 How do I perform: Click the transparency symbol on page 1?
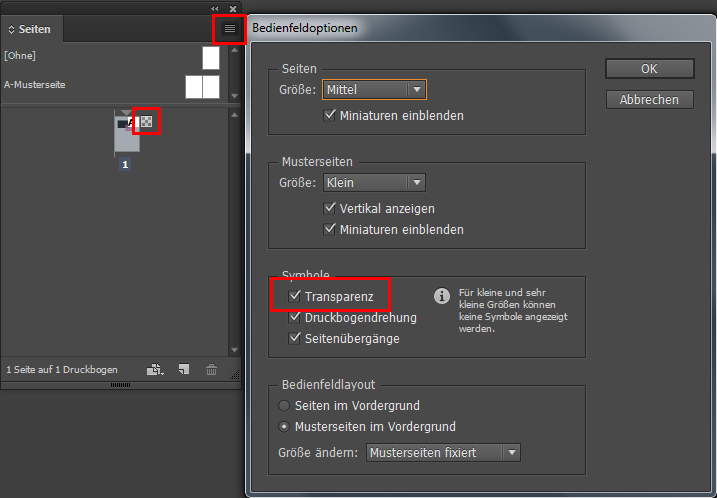point(147,122)
